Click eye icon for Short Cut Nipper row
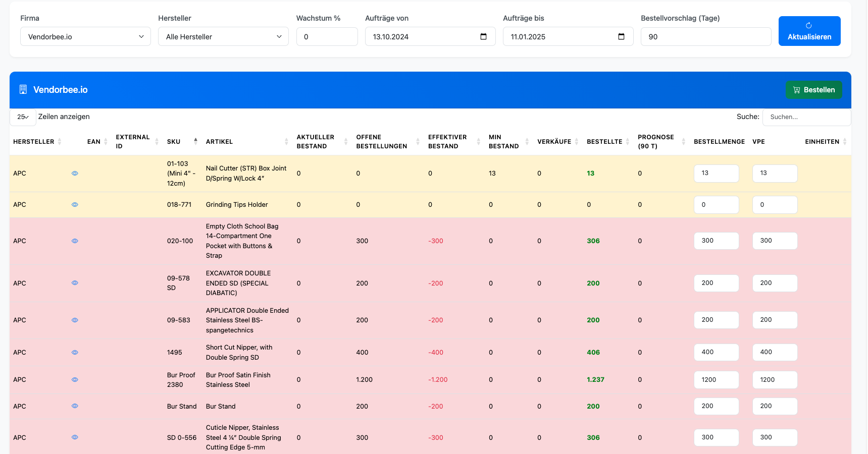The image size is (868, 454). coord(75,353)
